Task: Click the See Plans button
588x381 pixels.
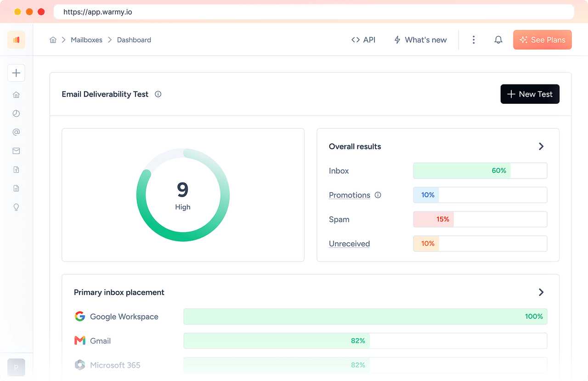Action: tap(543, 40)
